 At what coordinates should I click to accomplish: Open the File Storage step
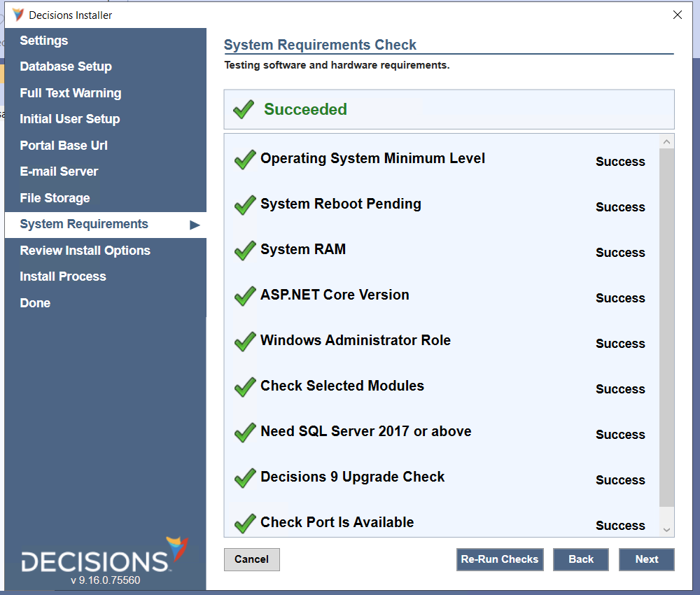pyautogui.click(x=55, y=198)
